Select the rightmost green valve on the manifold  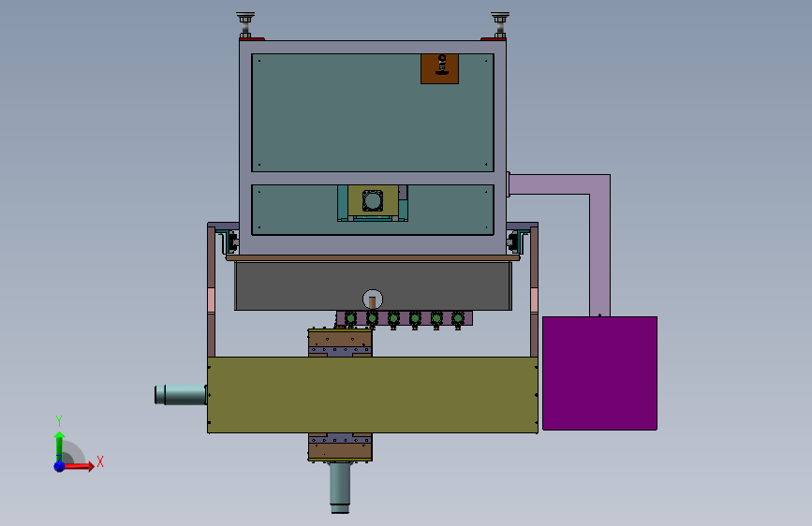pyautogui.click(x=458, y=319)
